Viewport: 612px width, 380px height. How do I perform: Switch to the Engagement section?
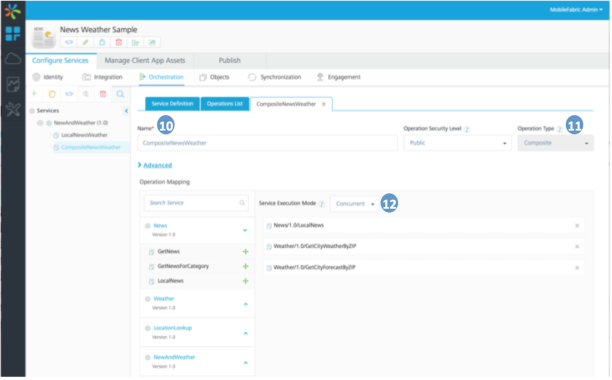pos(339,77)
